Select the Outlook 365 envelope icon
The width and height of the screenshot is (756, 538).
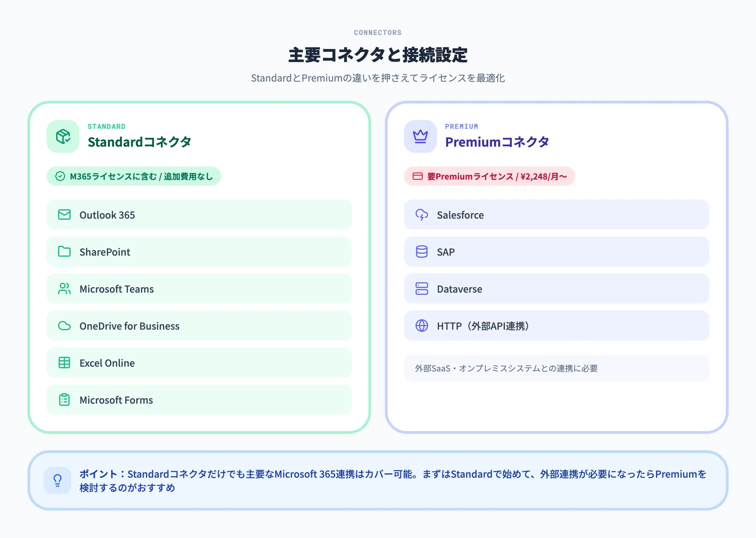[x=64, y=215]
